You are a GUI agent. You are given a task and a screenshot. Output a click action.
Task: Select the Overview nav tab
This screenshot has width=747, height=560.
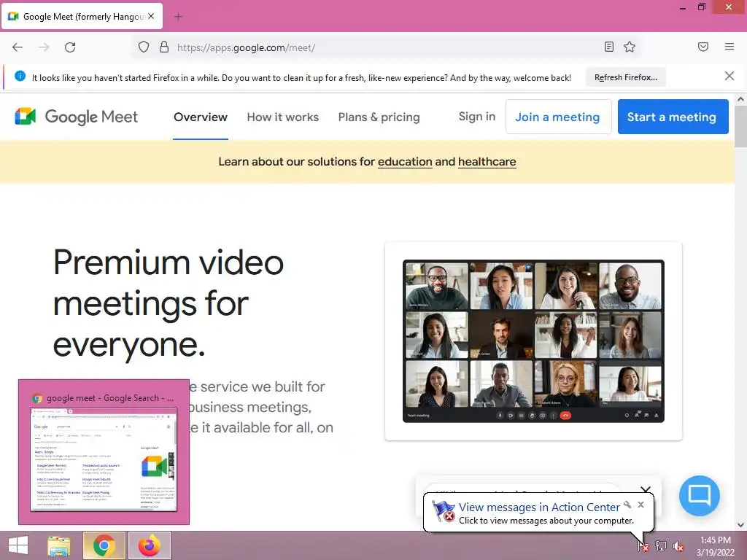click(x=201, y=117)
